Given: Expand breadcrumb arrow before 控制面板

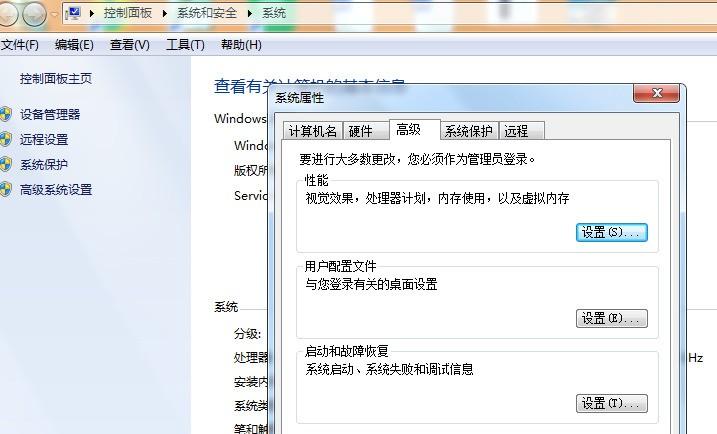Looking at the screenshot, I should [92, 14].
